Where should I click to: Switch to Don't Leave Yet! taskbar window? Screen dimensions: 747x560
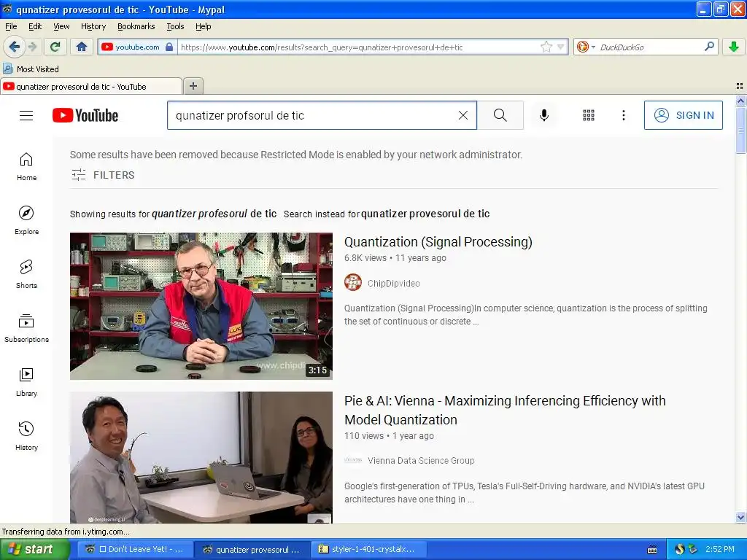(x=133, y=549)
